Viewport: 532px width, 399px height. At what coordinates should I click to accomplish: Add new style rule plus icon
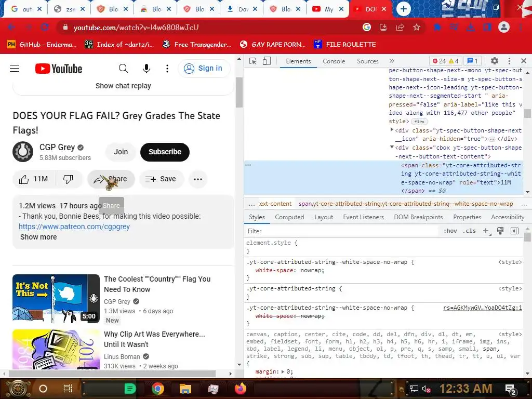pyautogui.click(x=486, y=231)
